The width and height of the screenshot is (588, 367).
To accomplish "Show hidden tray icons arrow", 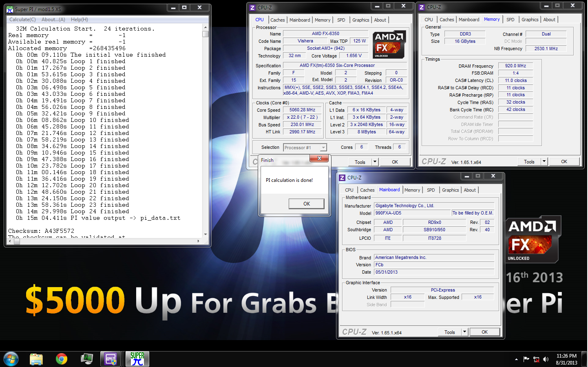I will coord(516,359).
